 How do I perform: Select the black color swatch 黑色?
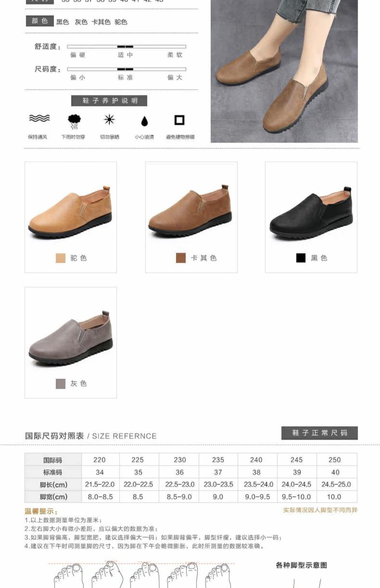pos(301,258)
